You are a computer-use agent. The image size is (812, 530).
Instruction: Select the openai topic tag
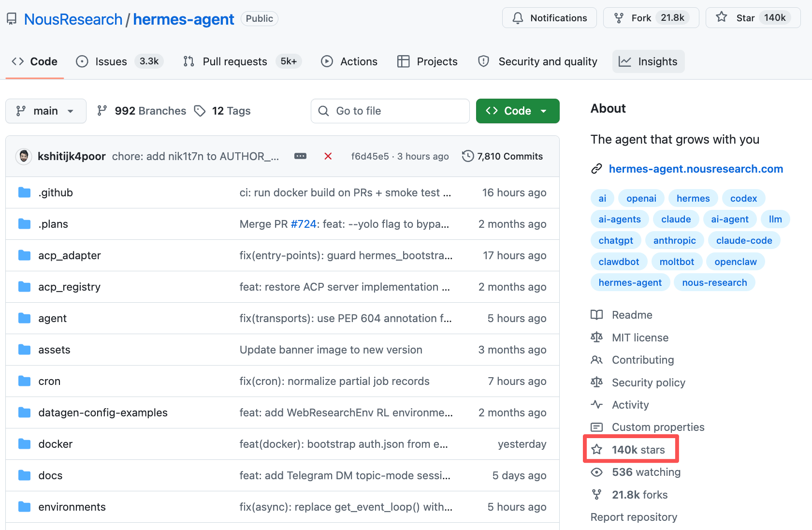click(x=641, y=198)
